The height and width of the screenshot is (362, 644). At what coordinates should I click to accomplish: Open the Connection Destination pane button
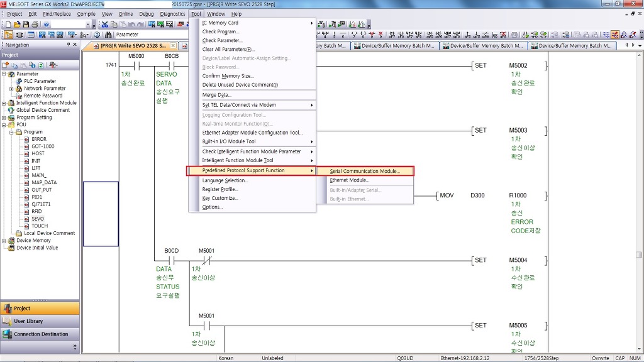[40, 334]
